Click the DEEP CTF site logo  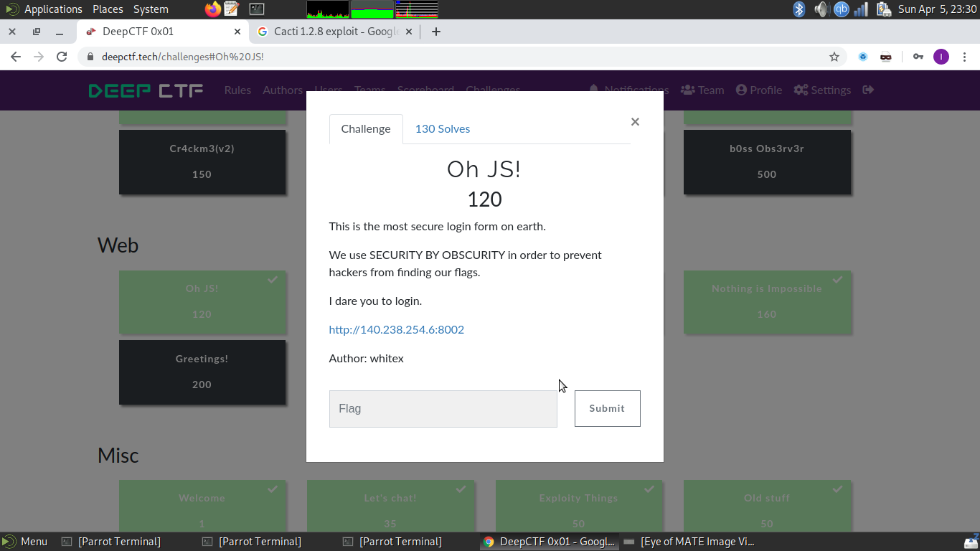pyautogui.click(x=145, y=90)
